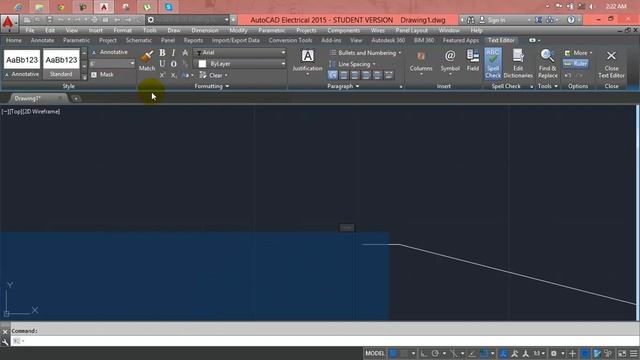This screenshot has width=640, height=360.
Task: Select the Standard text style swatch
Action: (61, 64)
